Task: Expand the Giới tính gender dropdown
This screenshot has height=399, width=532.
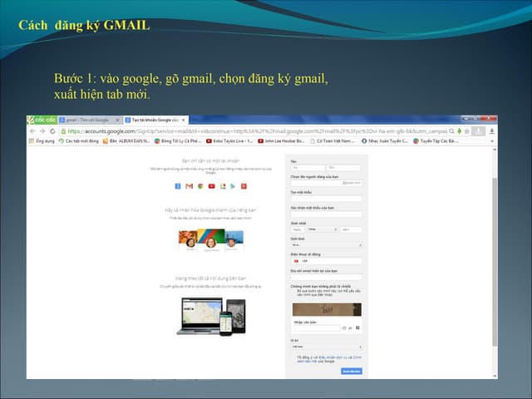Action: pyautogui.click(x=325, y=244)
